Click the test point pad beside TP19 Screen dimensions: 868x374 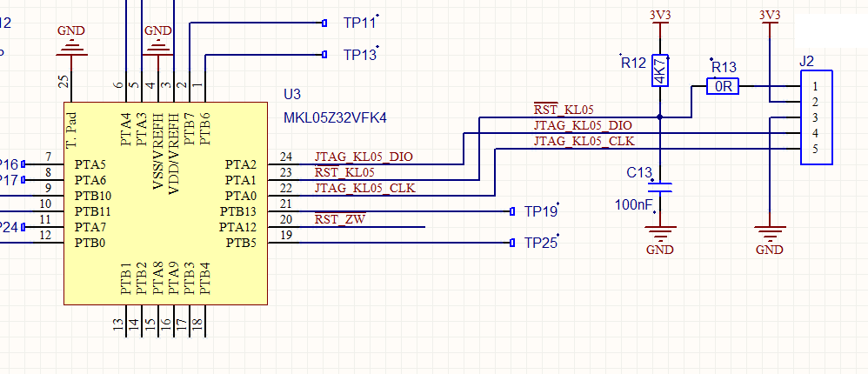(512, 212)
